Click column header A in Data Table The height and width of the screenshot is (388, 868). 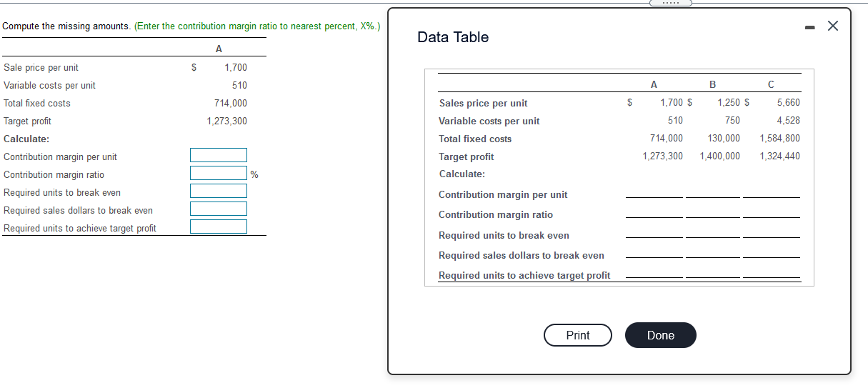pyautogui.click(x=654, y=84)
